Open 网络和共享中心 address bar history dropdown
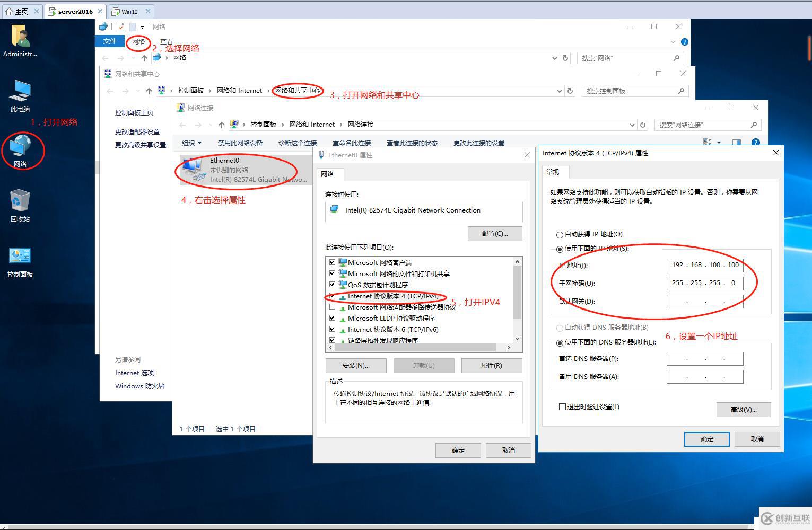812x530 pixels. point(559,91)
